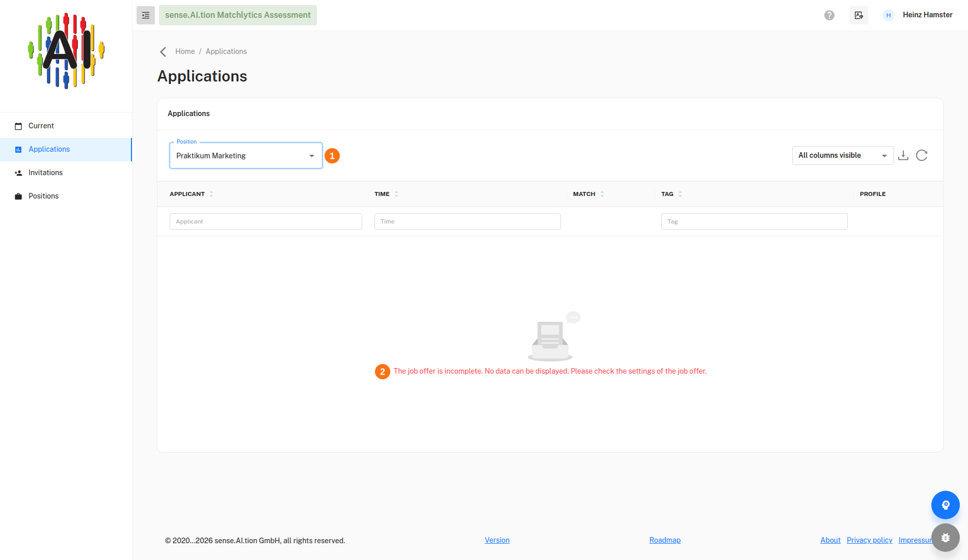Click the PROFILE column header

click(x=873, y=194)
